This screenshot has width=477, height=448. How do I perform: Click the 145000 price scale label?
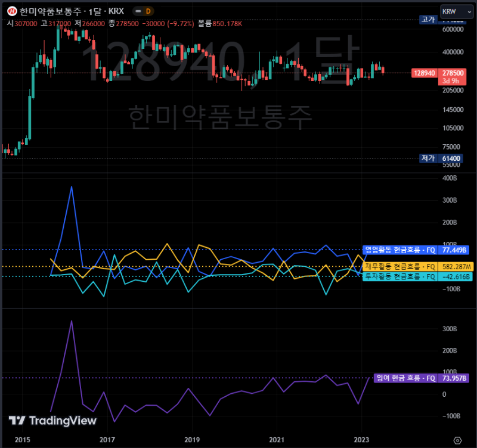click(453, 110)
